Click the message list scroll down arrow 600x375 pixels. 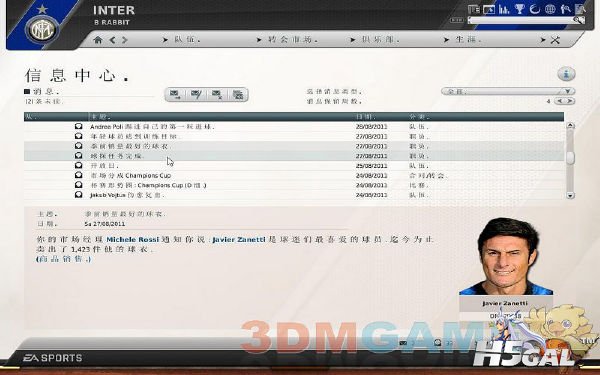click(x=570, y=195)
